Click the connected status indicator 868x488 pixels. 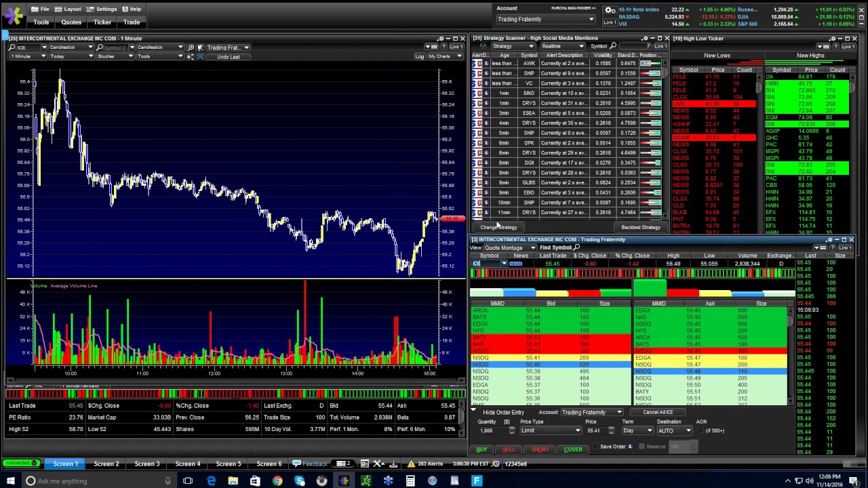(21, 464)
